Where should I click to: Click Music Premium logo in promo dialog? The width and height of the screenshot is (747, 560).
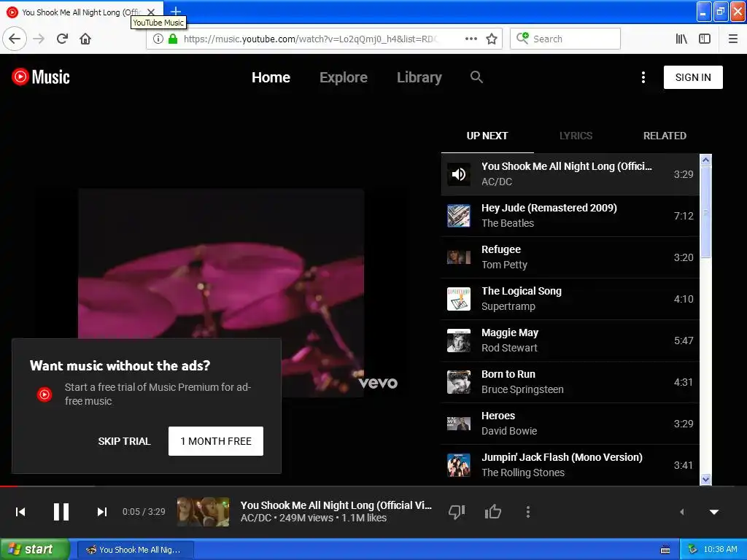44,394
